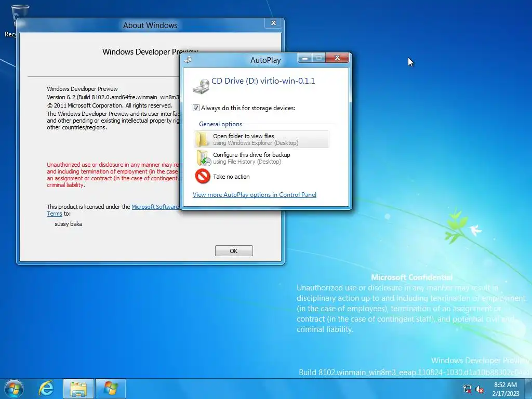Close the About Windows dialog
The width and height of the screenshot is (532, 399).
[x=273, y=23]
